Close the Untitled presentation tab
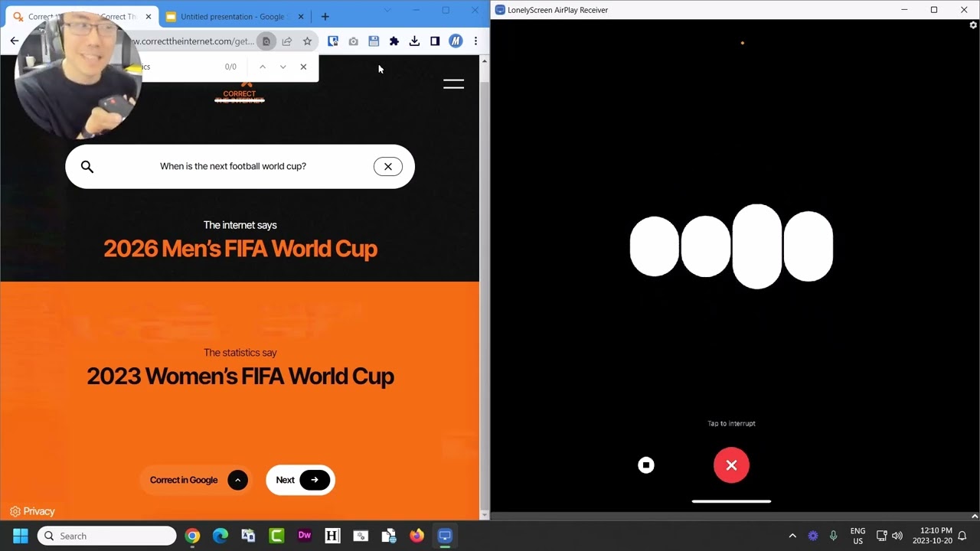Image resolution: width=980 pixels, height=551 pixels. (301, 16)
